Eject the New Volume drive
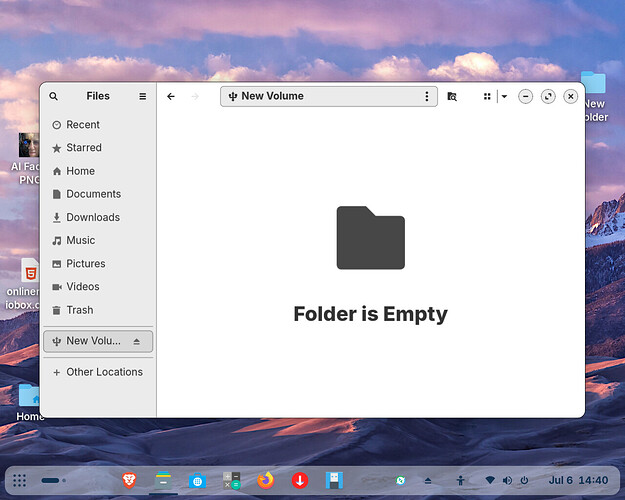This screenshot has height=500, width=625. [137, 341]
